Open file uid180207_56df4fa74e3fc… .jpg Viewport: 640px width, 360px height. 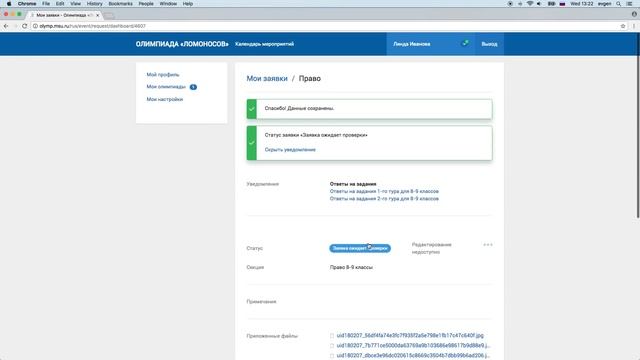410,336
